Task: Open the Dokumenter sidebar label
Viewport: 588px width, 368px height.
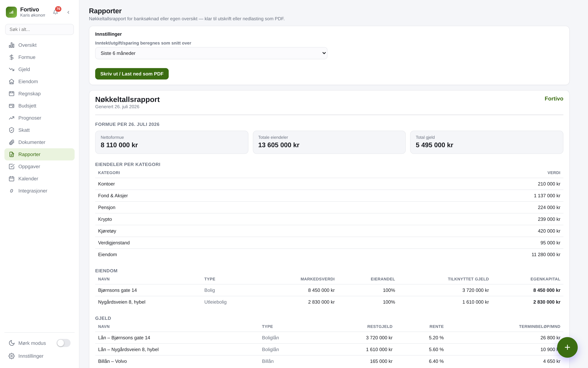Action: pos(32,142)
